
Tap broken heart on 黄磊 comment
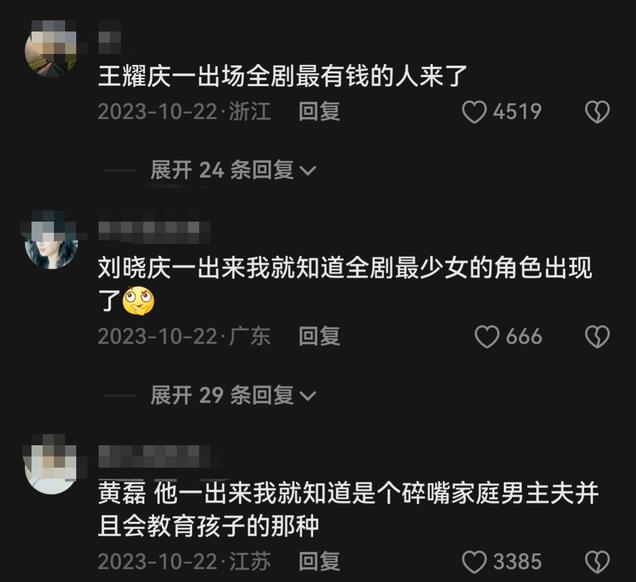pyautogui.click(x=597, y=562)
